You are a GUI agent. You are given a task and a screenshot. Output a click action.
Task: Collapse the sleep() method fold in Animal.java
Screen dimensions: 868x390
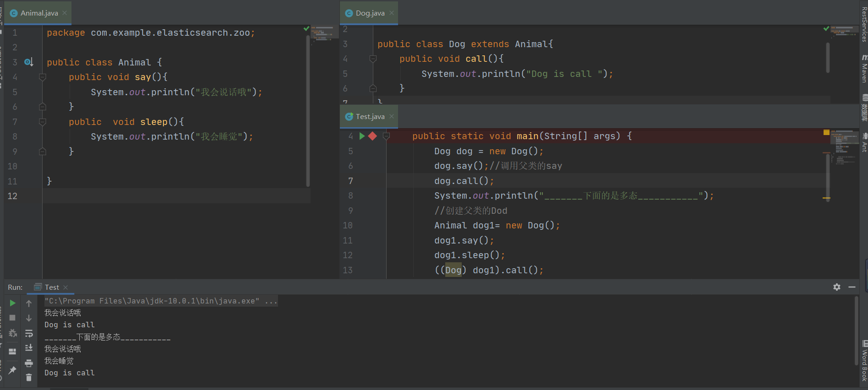(43, 122)
